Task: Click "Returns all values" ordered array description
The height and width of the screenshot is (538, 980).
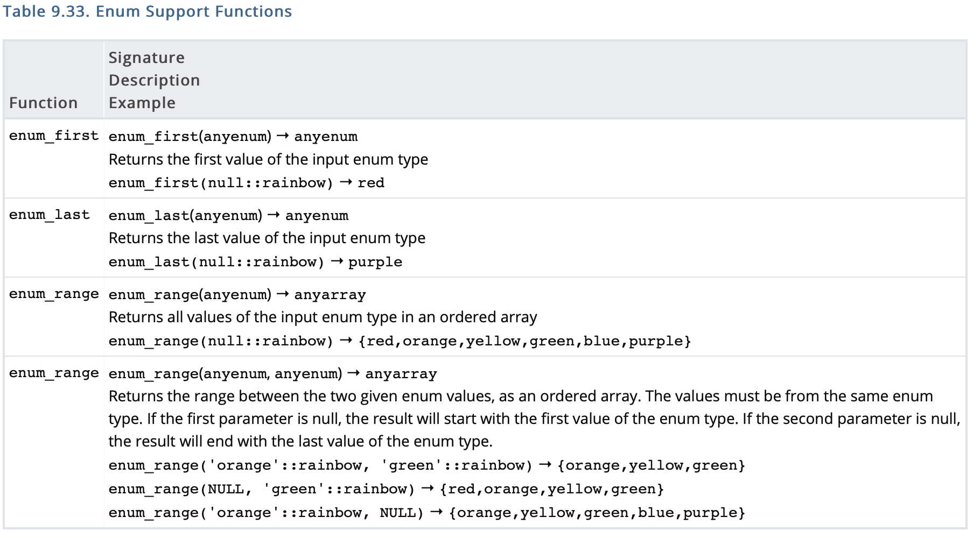Action: click(323, 317)
